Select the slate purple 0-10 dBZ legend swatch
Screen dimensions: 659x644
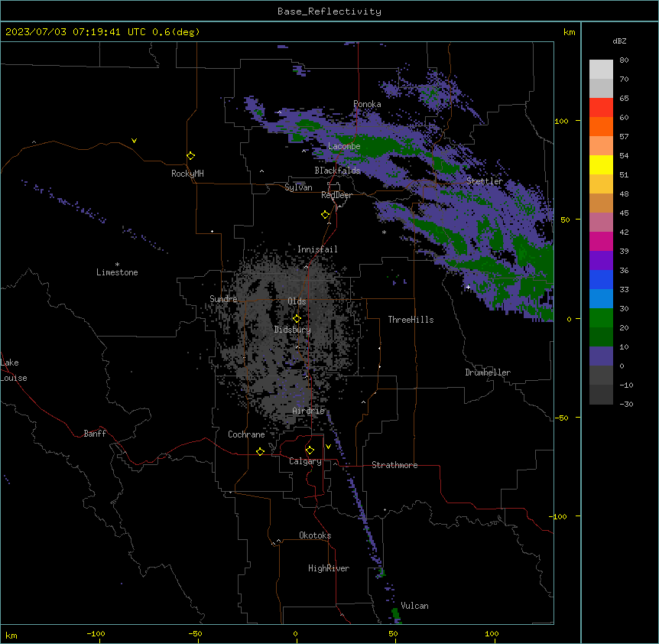click(x=601, y=356)
